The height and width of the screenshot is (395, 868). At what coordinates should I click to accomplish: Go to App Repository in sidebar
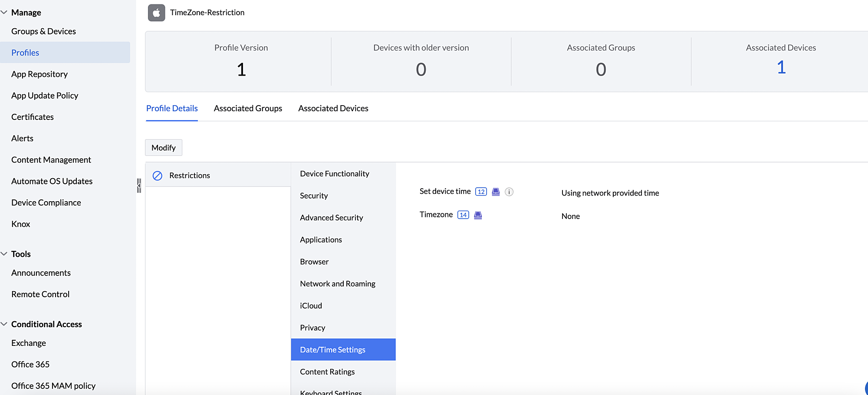coord(39,74)
